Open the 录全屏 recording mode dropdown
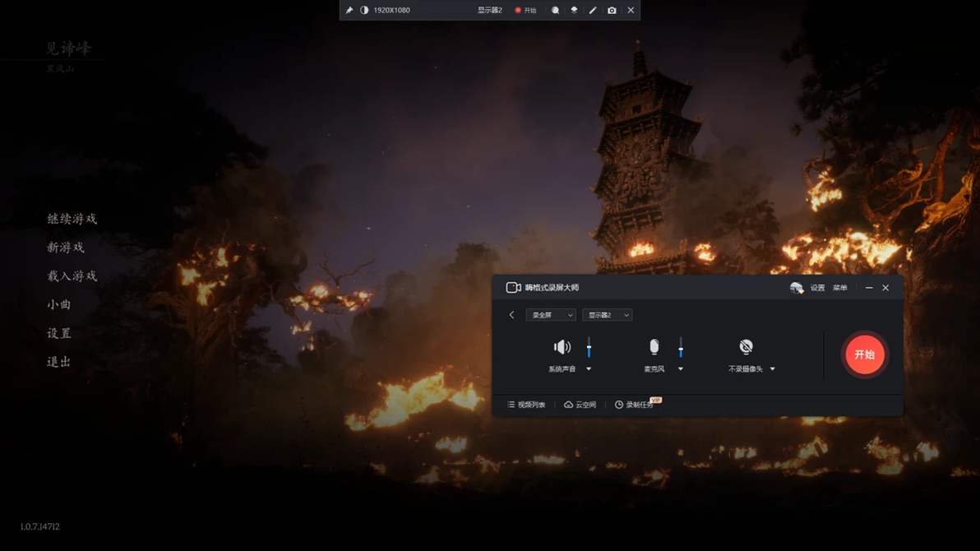 [x=551, y=315]
